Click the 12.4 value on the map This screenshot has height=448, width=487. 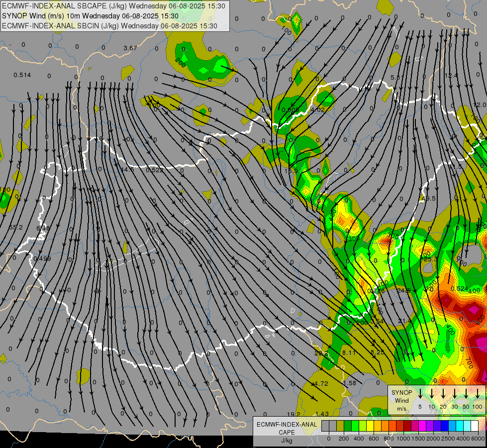[451, 76]
